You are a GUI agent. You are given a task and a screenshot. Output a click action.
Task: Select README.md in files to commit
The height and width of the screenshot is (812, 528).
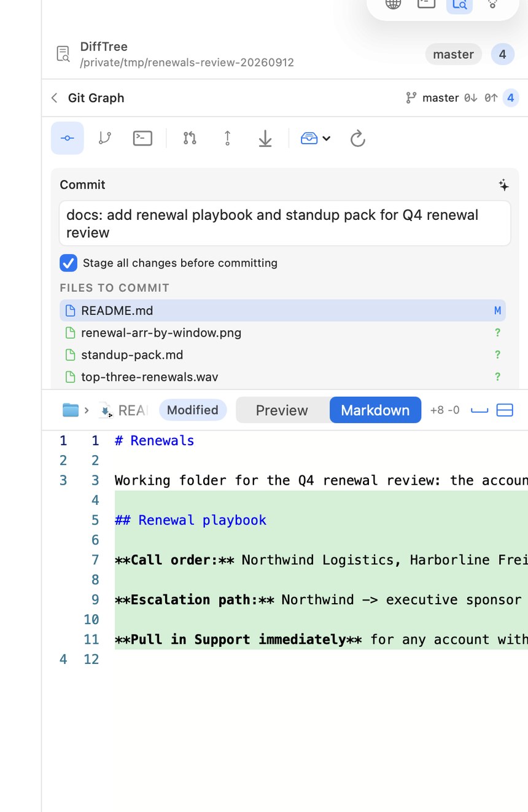click(282, 310)
